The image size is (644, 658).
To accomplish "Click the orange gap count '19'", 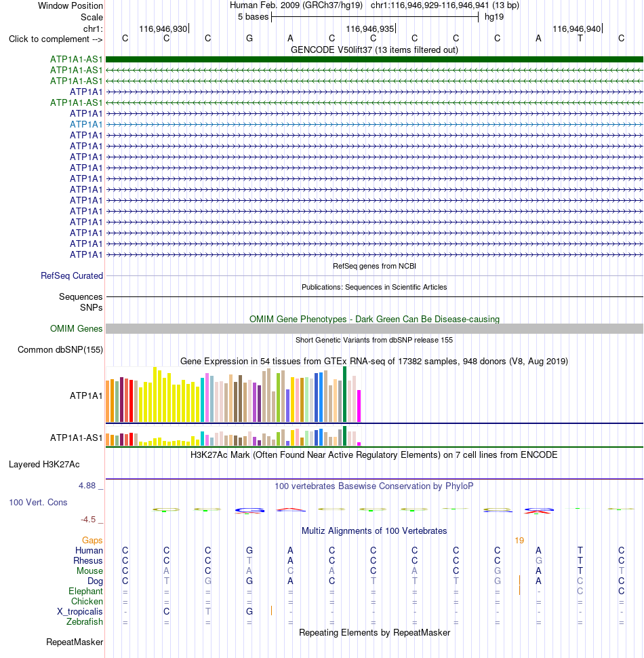I will (519, 541).
